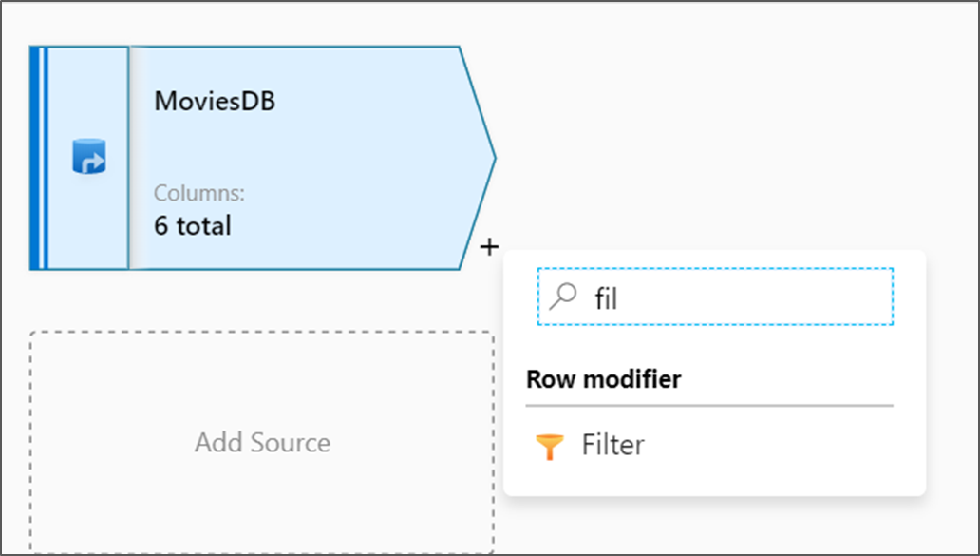The image size is (980, 556).
Task: Expand the transformation picker with the plus sign
Action: coord(489,246)
